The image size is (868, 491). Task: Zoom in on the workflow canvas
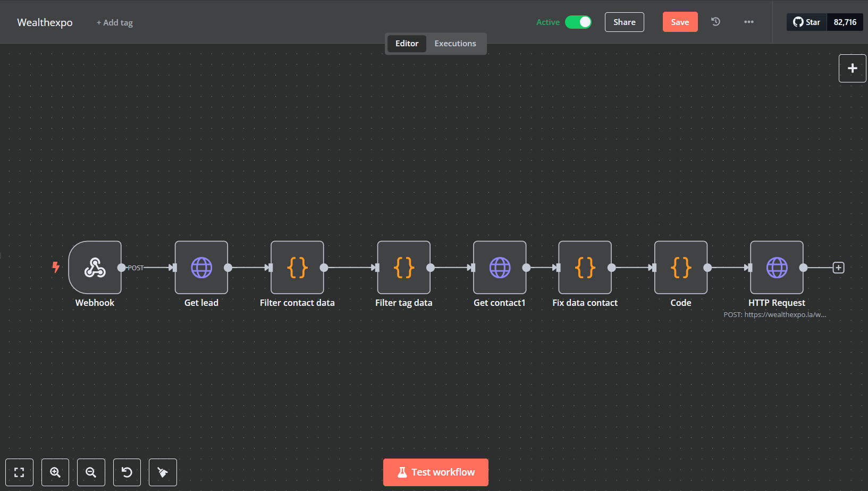(55, 472)
